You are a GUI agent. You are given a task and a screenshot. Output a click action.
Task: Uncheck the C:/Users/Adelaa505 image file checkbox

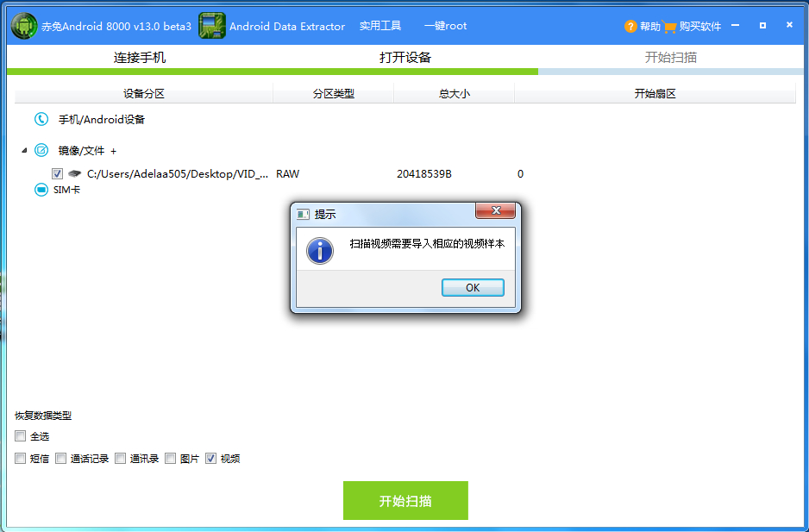[x=57, y=174]
